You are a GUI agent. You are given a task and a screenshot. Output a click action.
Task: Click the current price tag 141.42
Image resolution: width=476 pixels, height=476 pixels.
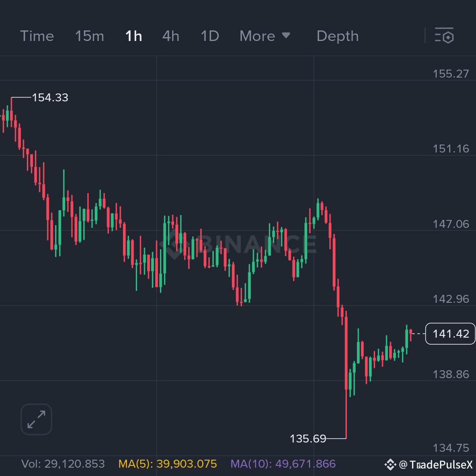click(450, 334)
